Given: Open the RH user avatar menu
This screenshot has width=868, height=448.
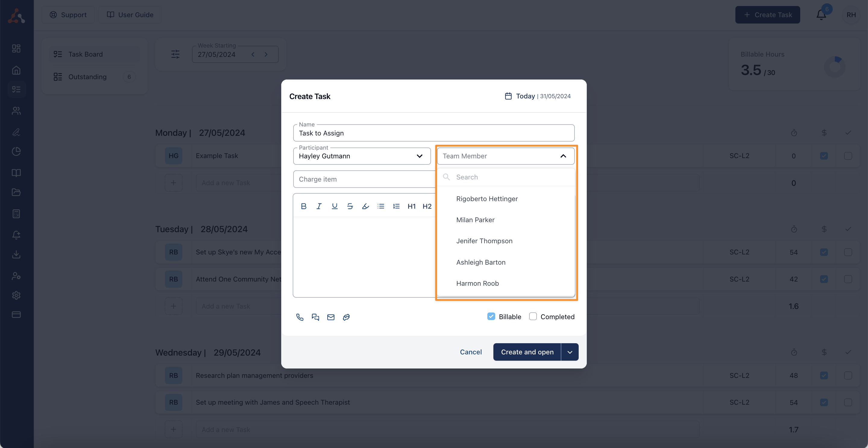Looking at the screenshot, I should [x=851, y=15].
